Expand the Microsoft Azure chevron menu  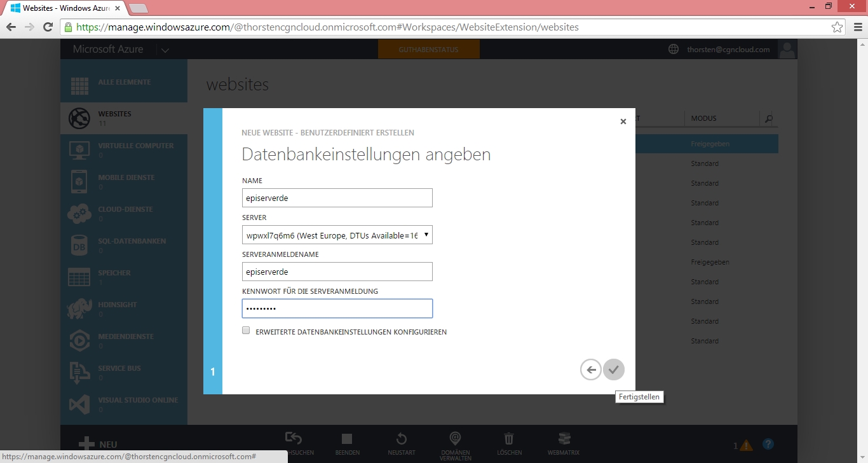(165, 50)
